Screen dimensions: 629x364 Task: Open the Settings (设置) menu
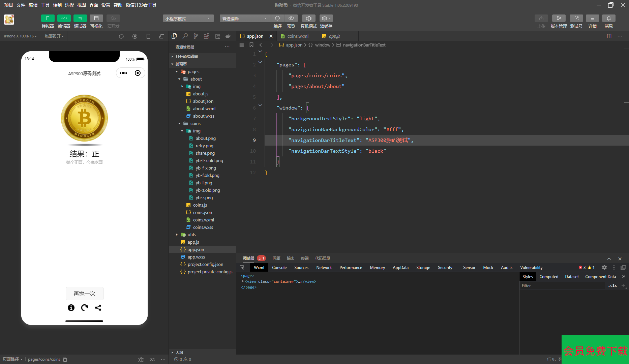tap(106, 5)
